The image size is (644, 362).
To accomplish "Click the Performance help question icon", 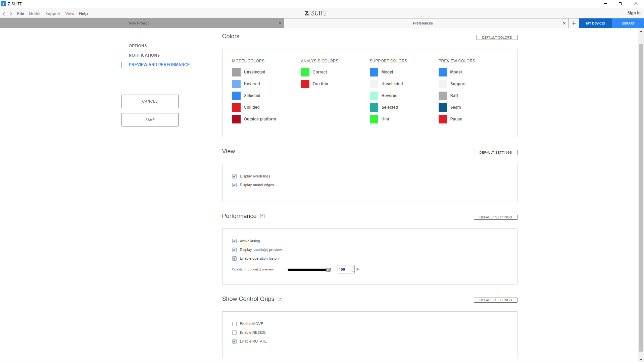I will tap(262, 216).
